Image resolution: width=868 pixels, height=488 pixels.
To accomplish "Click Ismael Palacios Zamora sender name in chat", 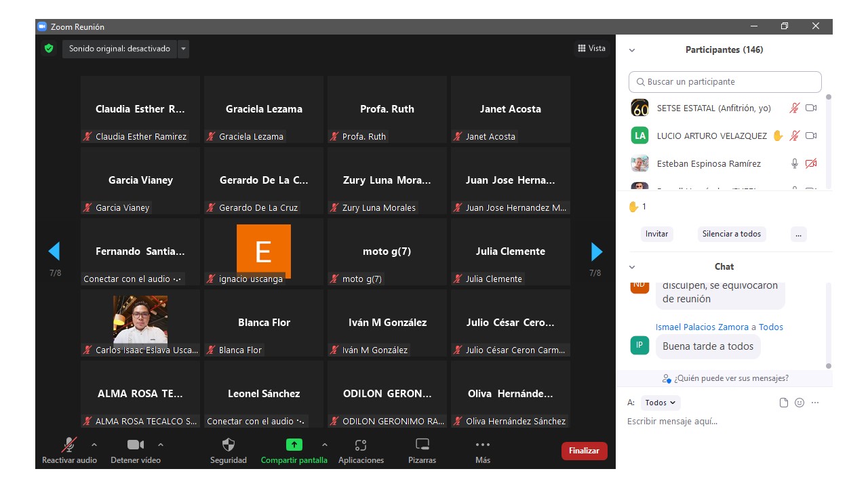I will point(702,327).
